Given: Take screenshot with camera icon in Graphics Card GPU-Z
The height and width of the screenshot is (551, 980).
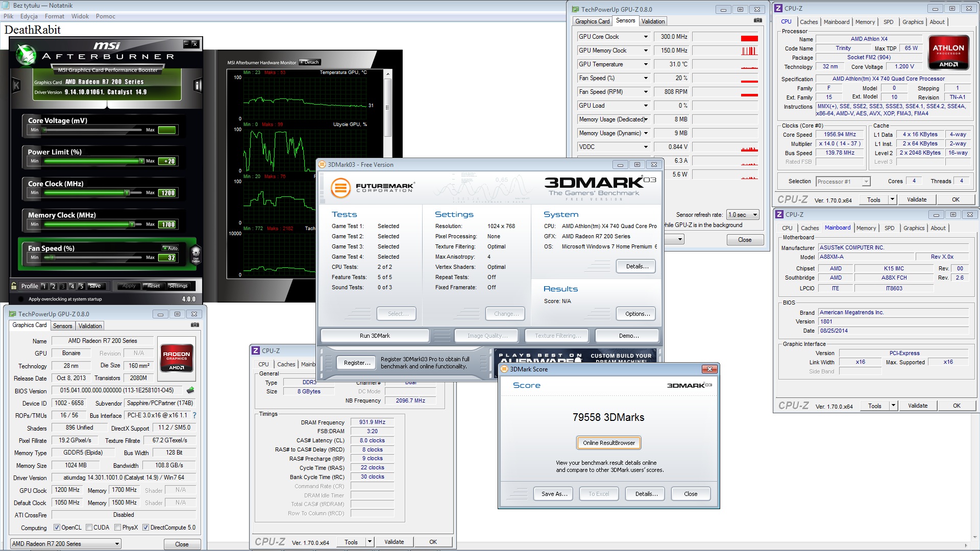Looking at the screenshot, I should coord(195,324).
